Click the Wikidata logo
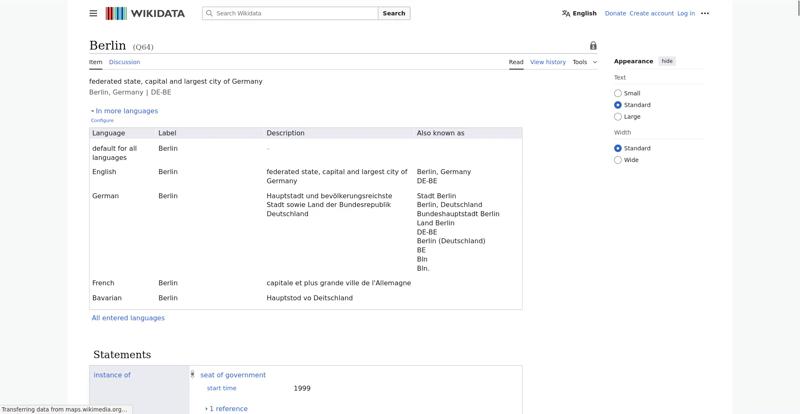 coord(148,14)
